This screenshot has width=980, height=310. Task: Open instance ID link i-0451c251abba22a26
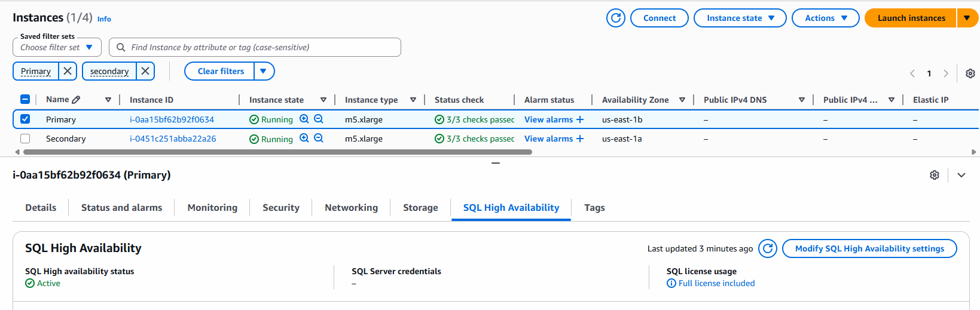[x=173, y=139]
